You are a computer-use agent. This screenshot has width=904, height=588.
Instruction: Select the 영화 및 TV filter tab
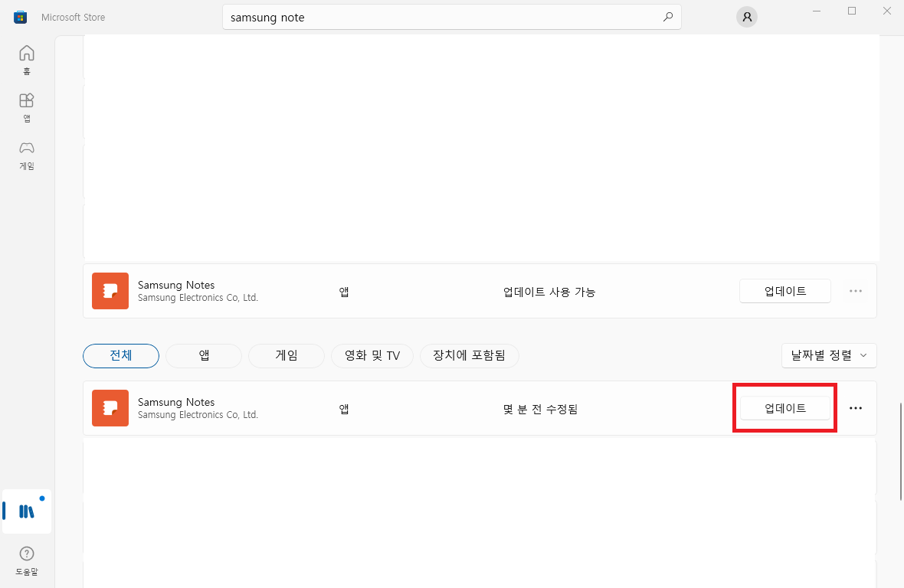click(372, 355)
